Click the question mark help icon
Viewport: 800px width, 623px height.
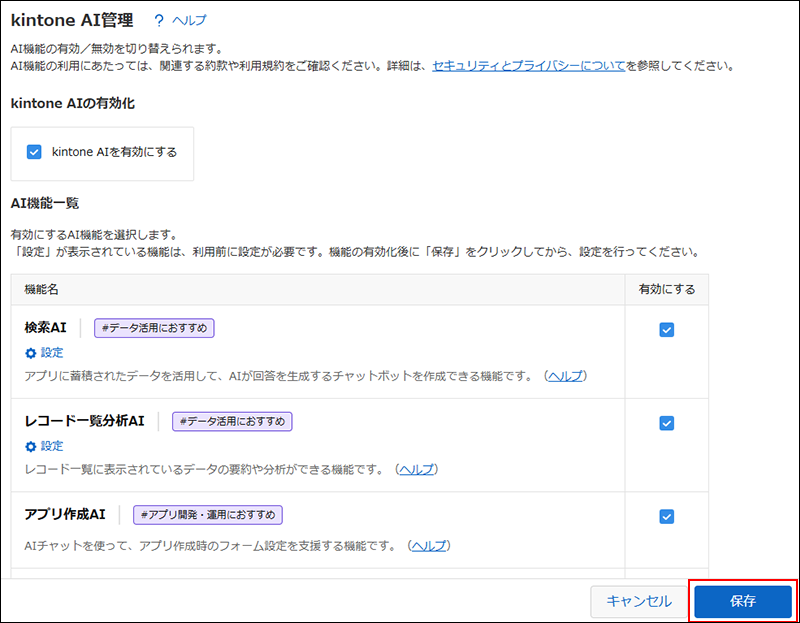click(x=159, y=20)
